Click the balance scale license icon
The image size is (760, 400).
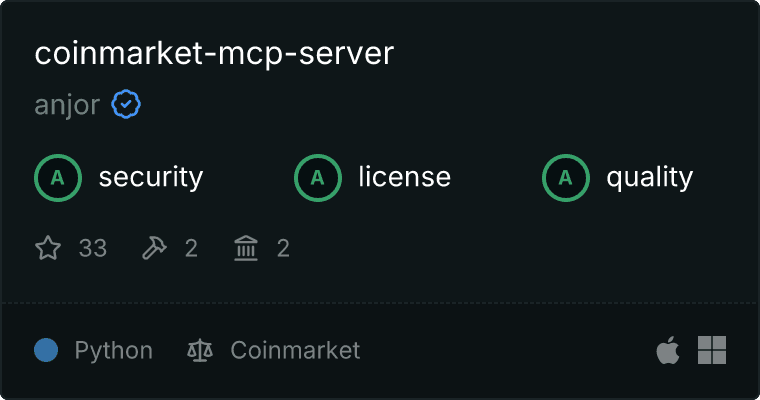click(200, 351)
